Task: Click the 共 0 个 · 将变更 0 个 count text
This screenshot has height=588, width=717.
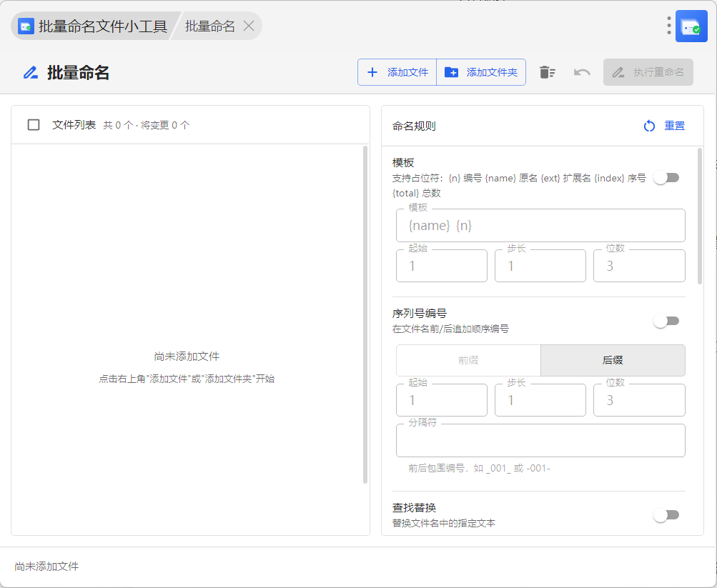Action: coord(147,125)
